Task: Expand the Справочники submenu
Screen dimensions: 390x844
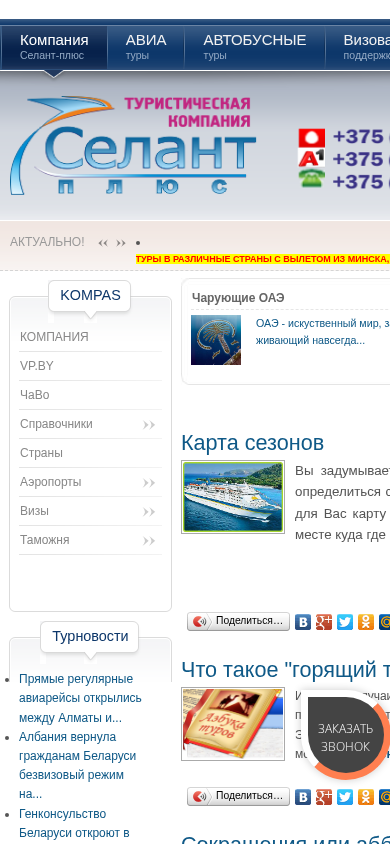Action: (x=149, y=425)
